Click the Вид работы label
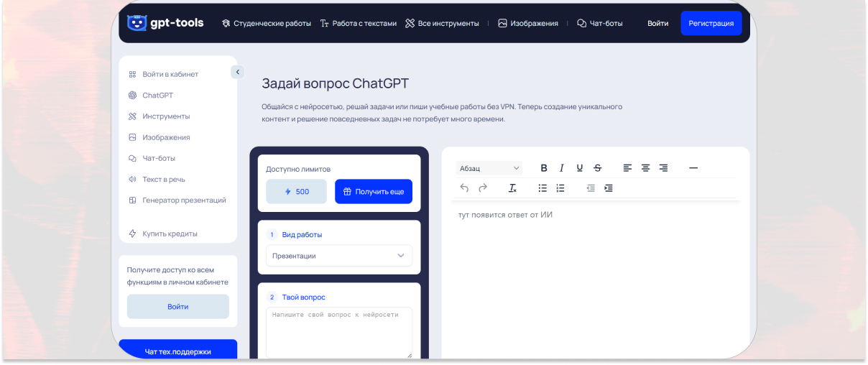Image resolution: width=868 pixels, height=365 pixels. pos(303,234)
